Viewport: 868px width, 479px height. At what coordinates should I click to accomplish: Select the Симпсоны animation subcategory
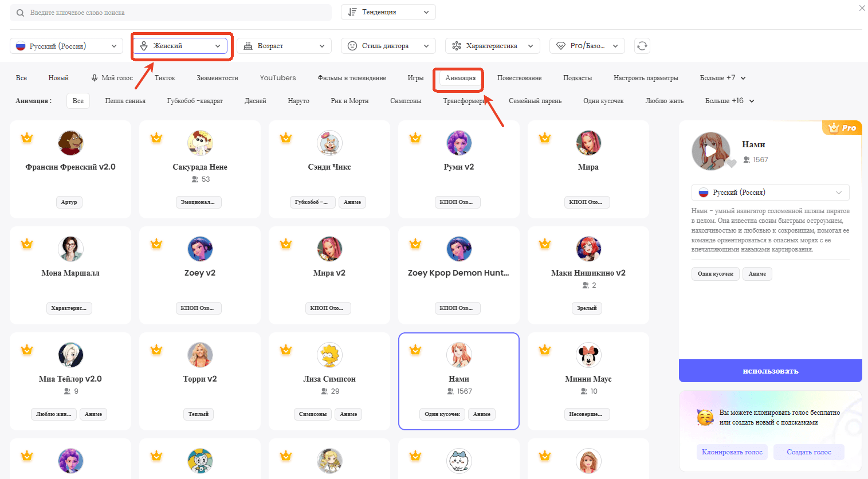pos(406,101)
